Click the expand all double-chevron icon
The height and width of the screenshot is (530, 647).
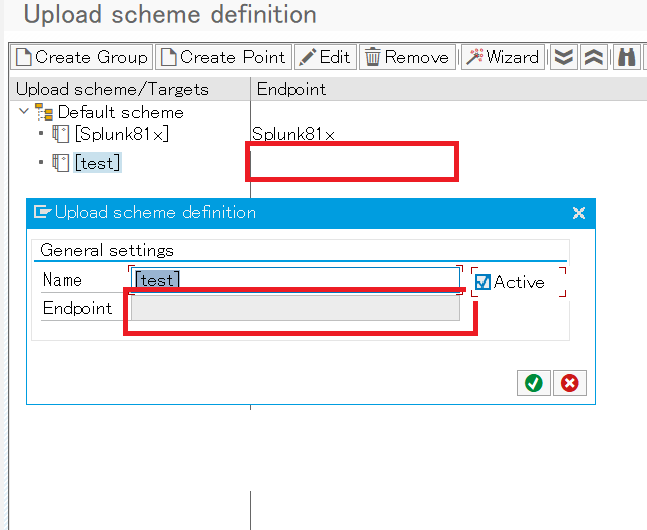point(564,57)
